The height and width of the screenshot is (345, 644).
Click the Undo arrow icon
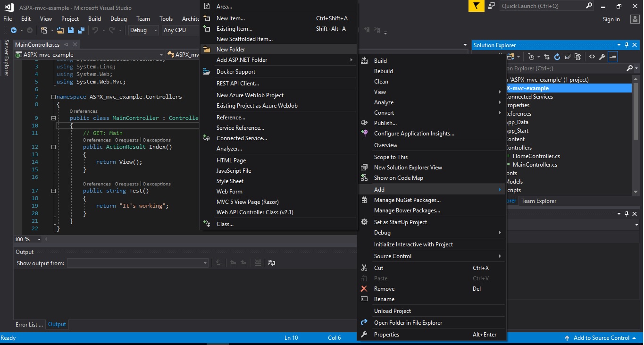click(95, 30)
